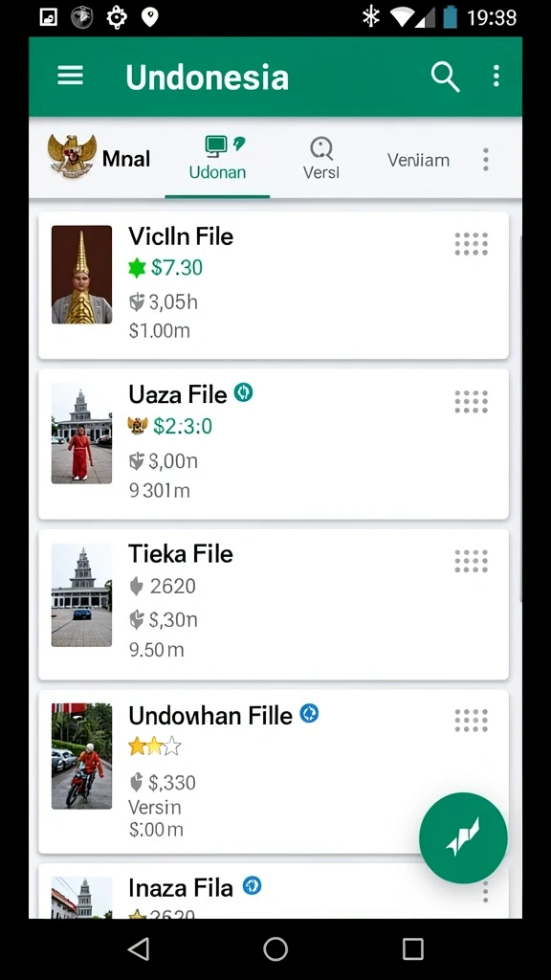
Task: Open grid options on Viclln File
Action: coord(471,244)
